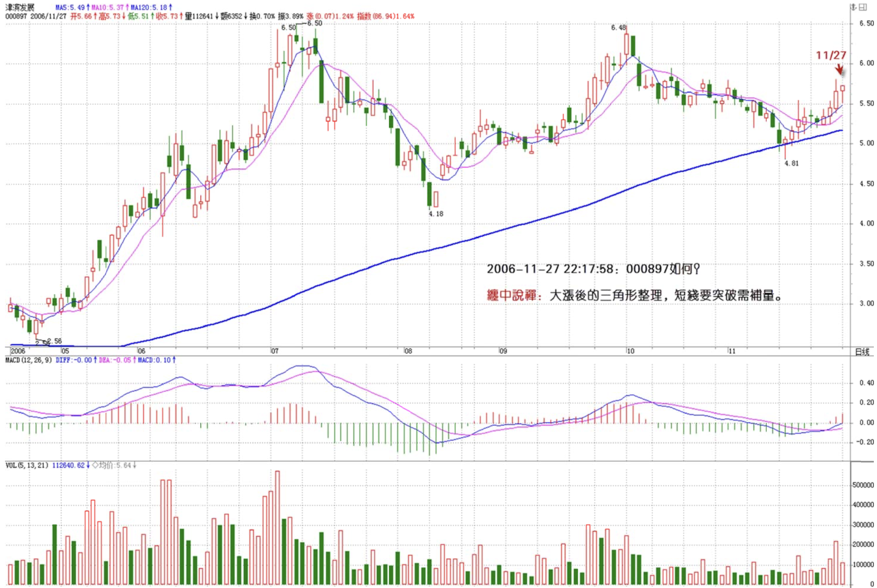Click the 日线 period label

pos(862,352)
